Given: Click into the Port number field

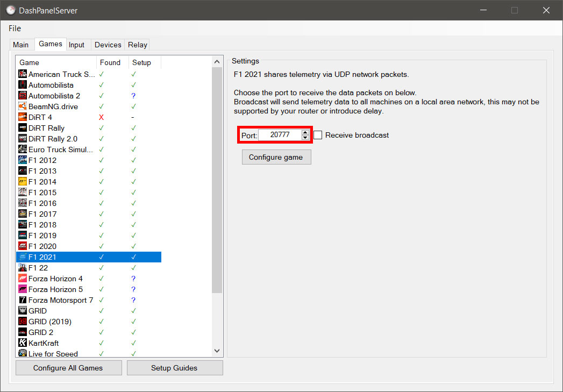Looking at the screenshot, I should point(280,135).
